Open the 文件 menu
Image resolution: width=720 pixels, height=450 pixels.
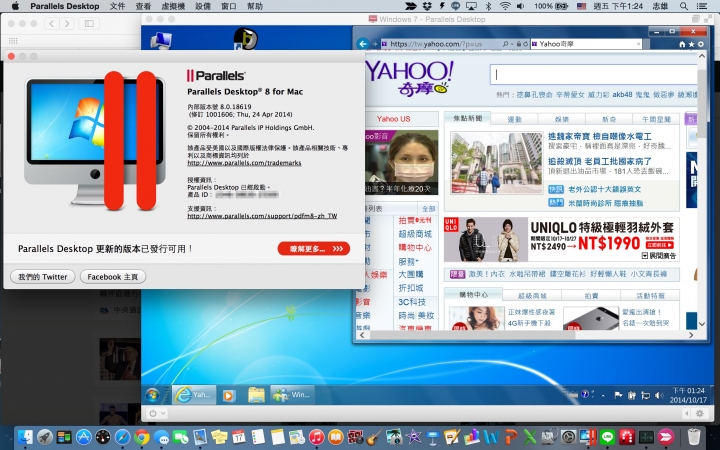click(x=118, y=6)
